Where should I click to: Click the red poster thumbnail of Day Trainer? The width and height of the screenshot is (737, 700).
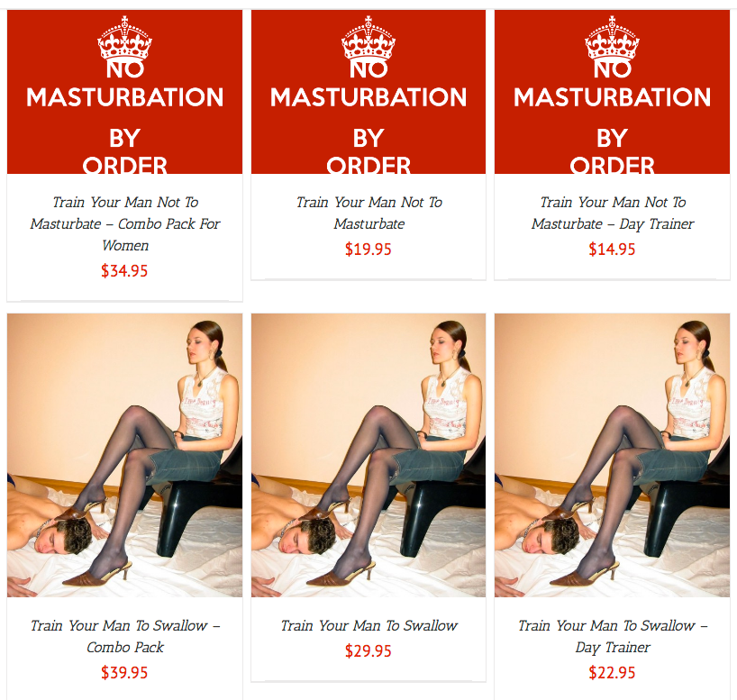click(612, 92)
